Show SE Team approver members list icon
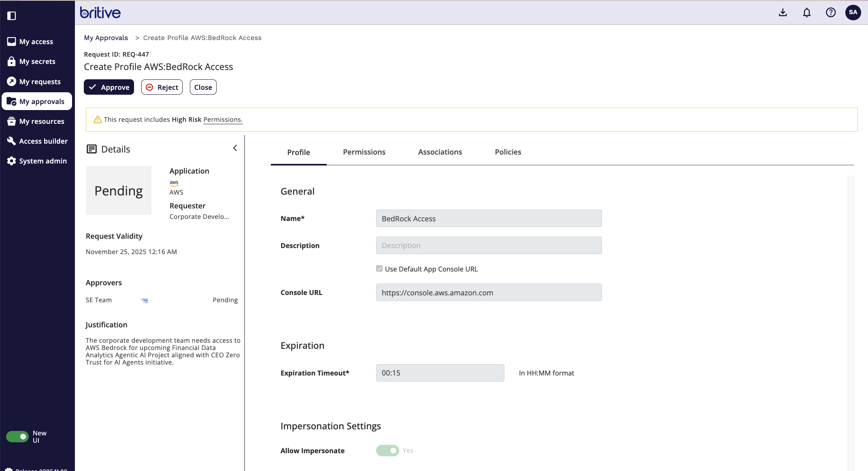 tap(144, 300)
